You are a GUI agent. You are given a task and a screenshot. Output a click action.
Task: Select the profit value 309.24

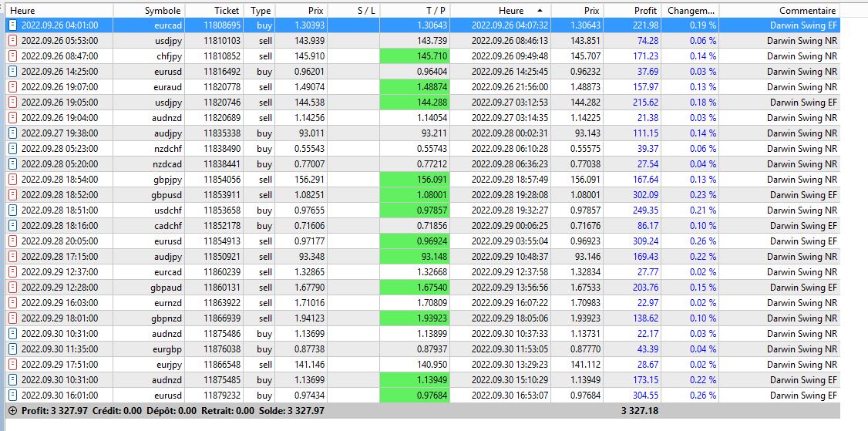[x=645, y=241]
